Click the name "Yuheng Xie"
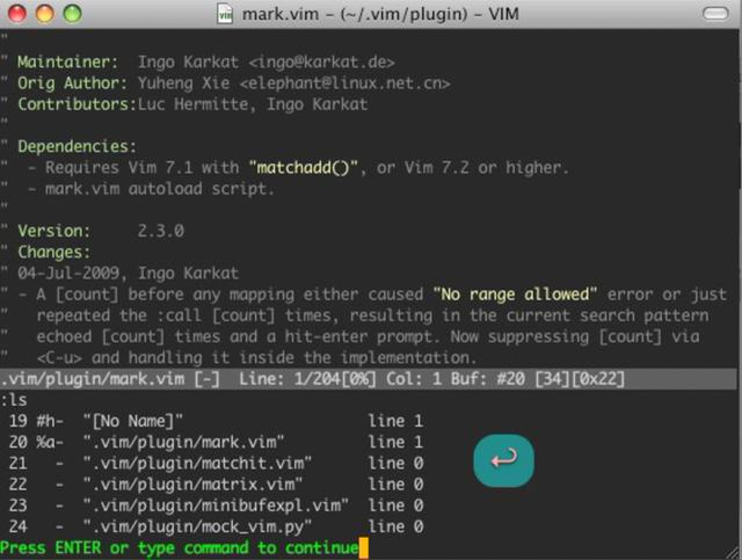742x560 pixels. pyautogui.click(x=184, y=83)
